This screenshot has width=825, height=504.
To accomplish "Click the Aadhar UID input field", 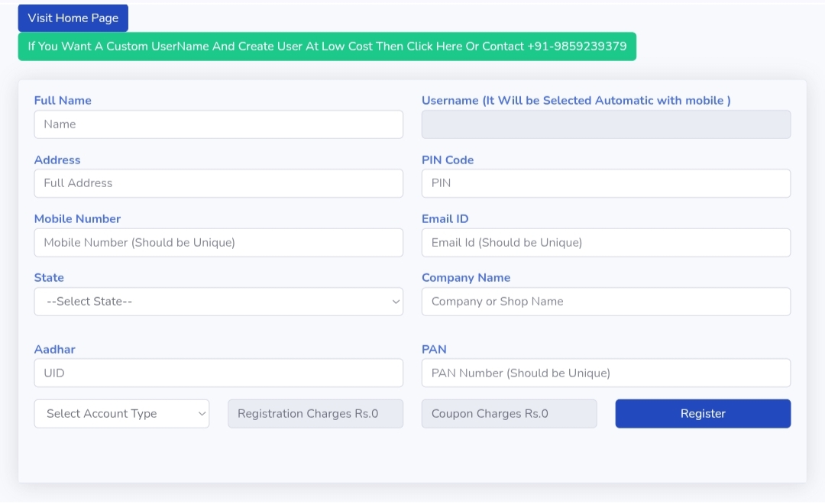I will tap(218, 373).
